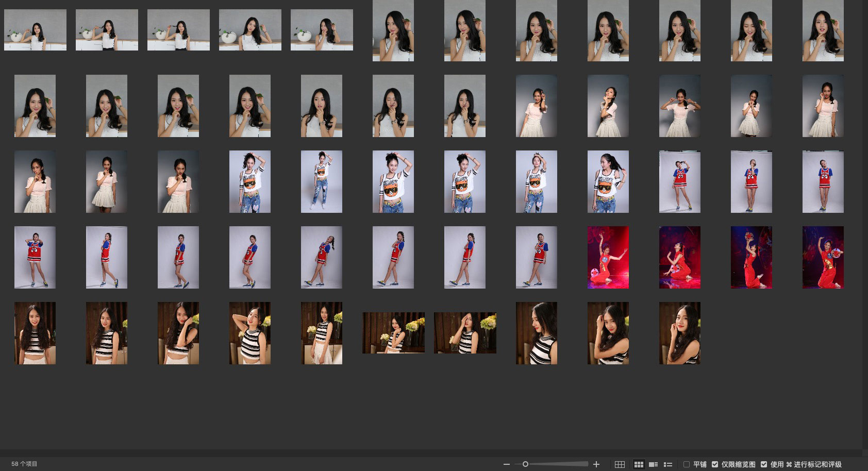This screenshot has width=868, height=471.
Task: Select the first landscape photo with white vase
Action: click(x=35, y=30)
